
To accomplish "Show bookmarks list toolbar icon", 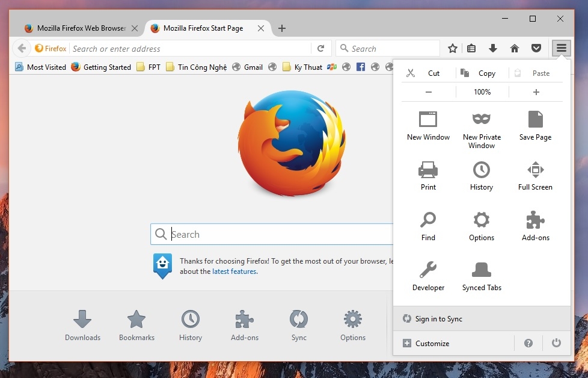I will [x=471, y=48].
